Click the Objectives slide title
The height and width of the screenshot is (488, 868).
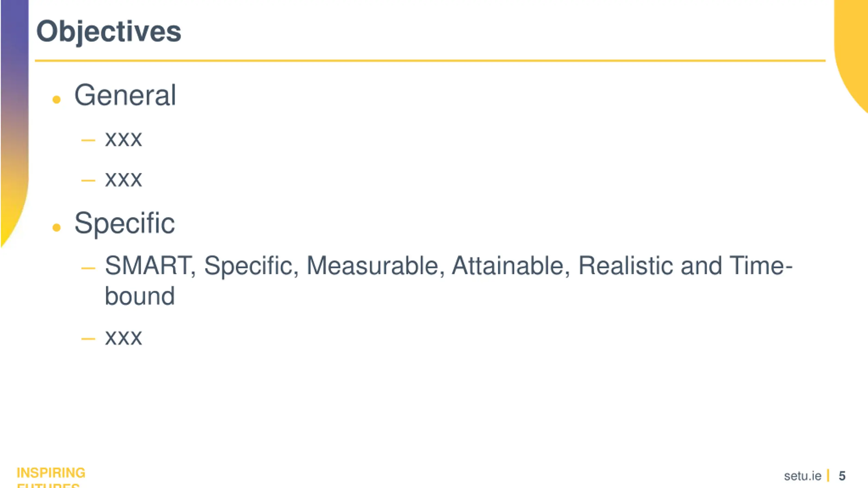click(109, 32)
